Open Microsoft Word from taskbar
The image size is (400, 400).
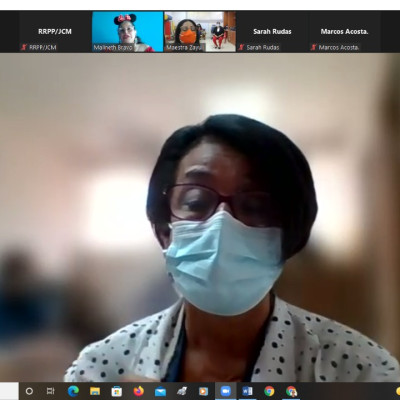coord(247,391)
